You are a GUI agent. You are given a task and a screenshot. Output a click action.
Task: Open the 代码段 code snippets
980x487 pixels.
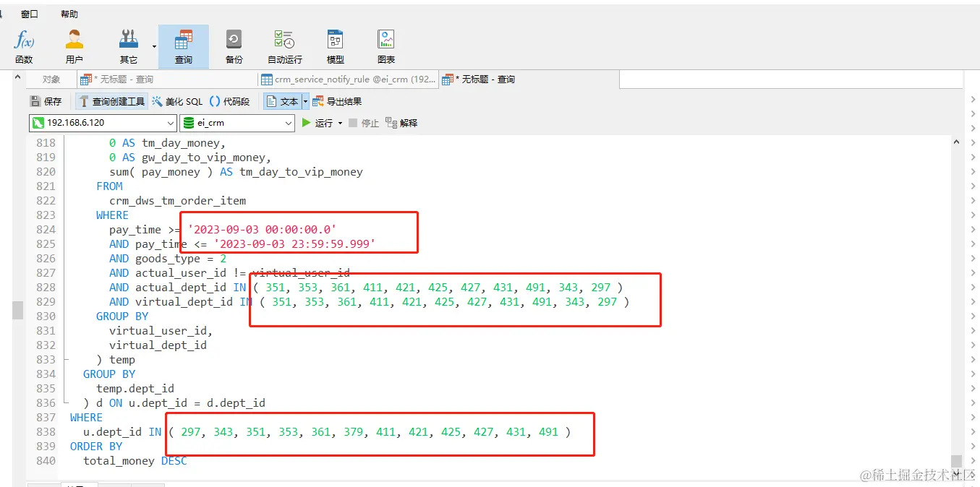pos(229,102)
